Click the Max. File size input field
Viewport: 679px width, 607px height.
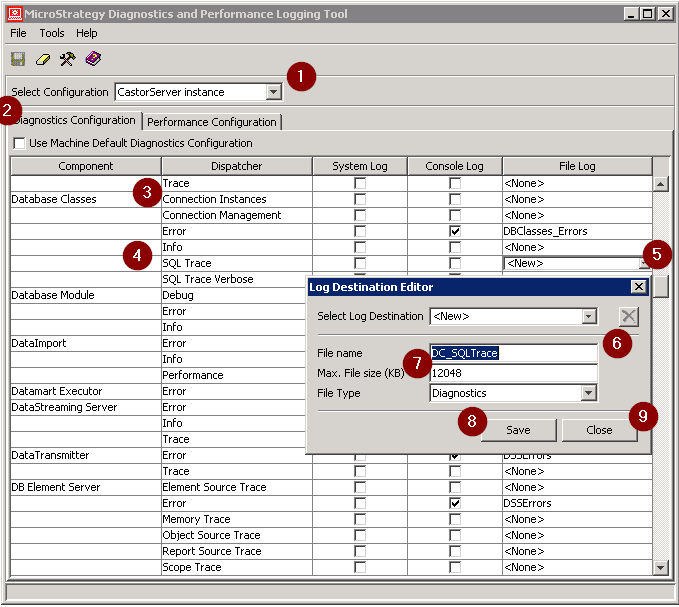(513, 373)
